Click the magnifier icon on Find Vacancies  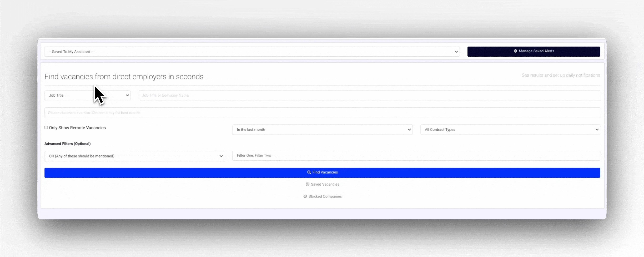coord(309,172)
